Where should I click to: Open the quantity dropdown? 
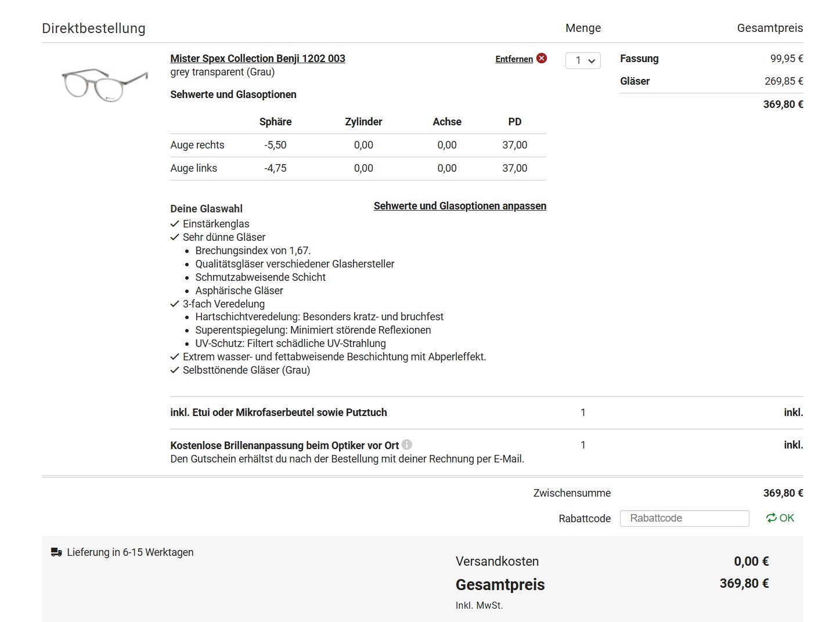[583, 60]
